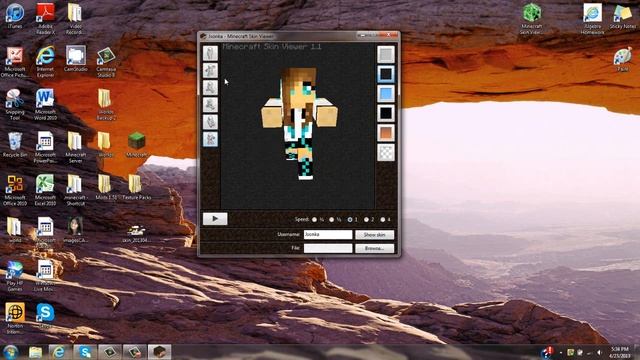
Task: Click the Show skin button
Action: 374,235
